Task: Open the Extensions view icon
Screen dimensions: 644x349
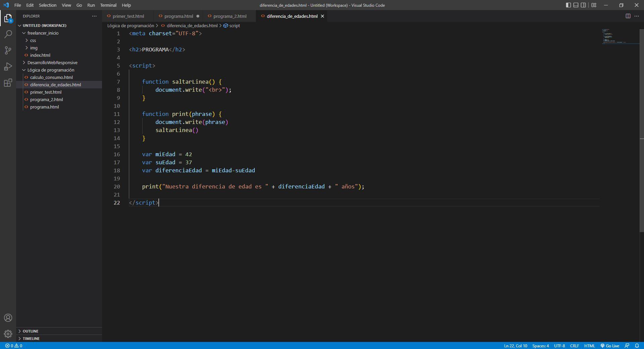Action: [8, 83]
